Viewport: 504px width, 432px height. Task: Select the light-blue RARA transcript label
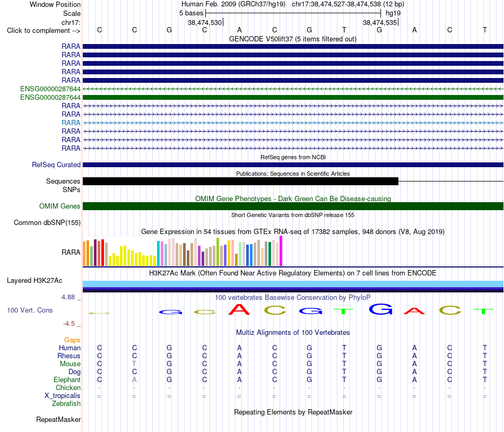tap(71, 123)
